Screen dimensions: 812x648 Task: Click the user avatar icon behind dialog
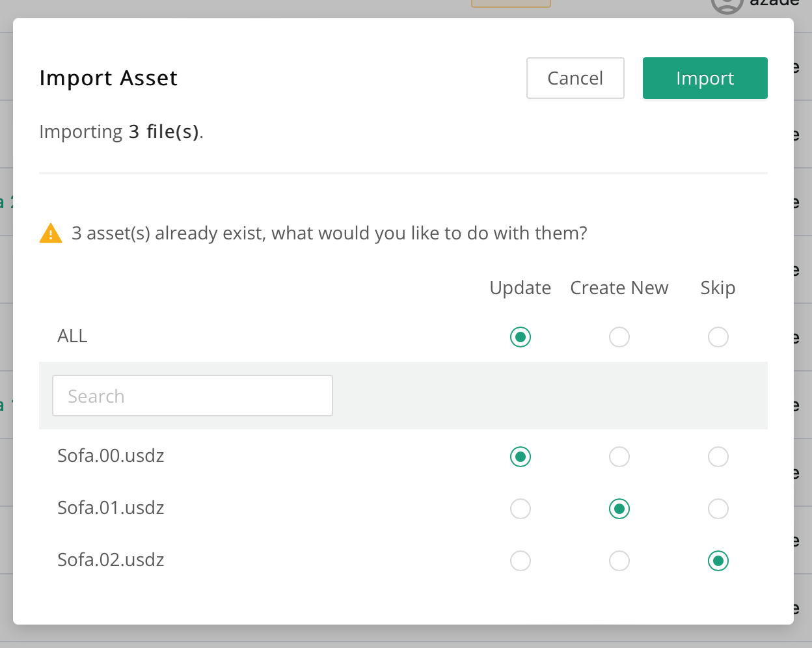tap(727, 4)
